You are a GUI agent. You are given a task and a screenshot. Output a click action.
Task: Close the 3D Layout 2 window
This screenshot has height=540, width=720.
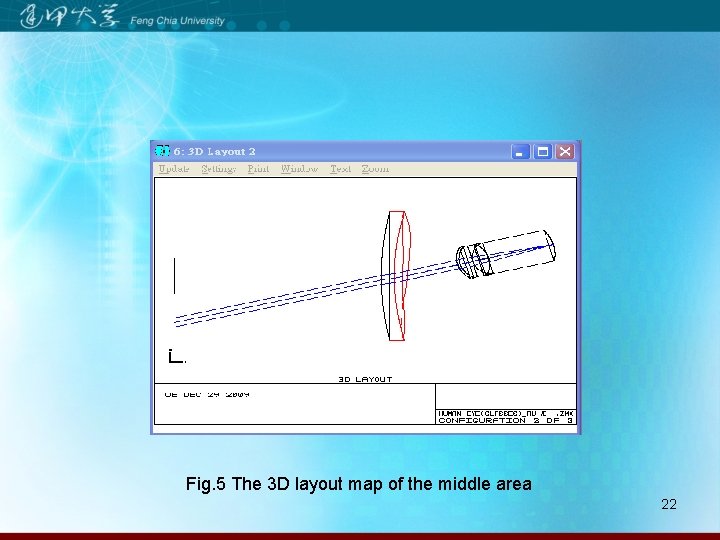click(565, 152)
